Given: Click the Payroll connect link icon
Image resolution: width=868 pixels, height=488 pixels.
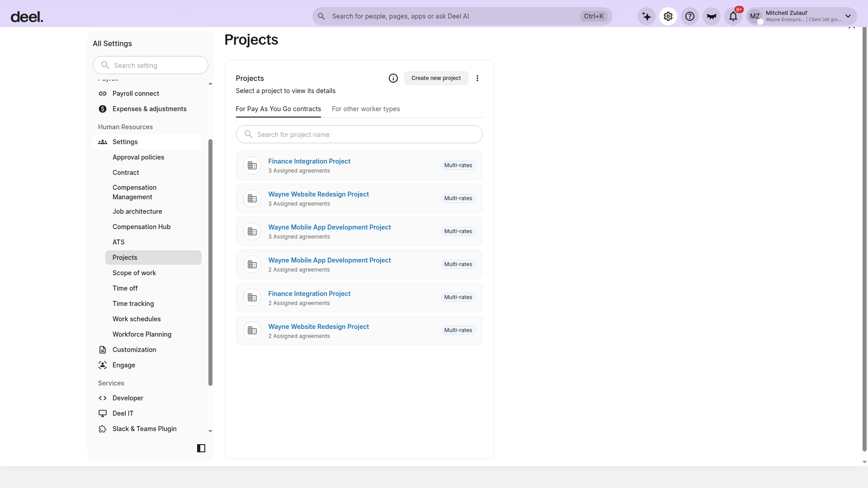Looking at the screenshot, I should coord(103,94).
